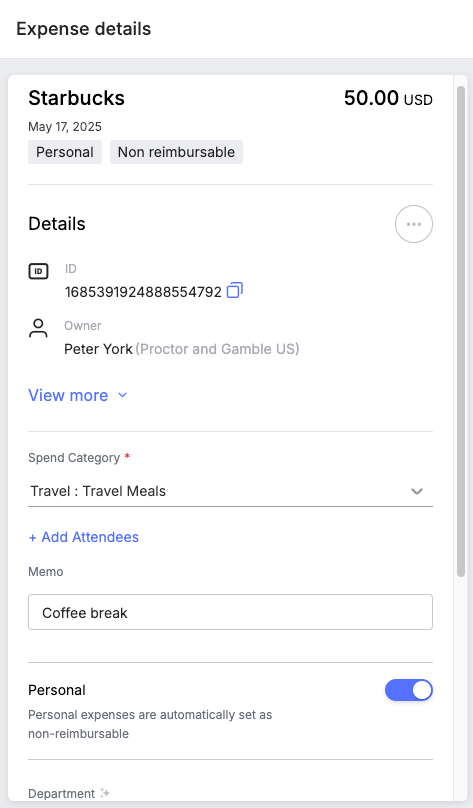Click the ID badge icon

(x=38, y=271)
